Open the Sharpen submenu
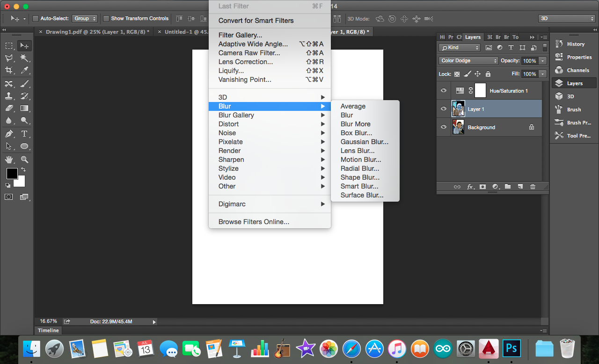This screenshot has width=599, height=364. [270, 160]
